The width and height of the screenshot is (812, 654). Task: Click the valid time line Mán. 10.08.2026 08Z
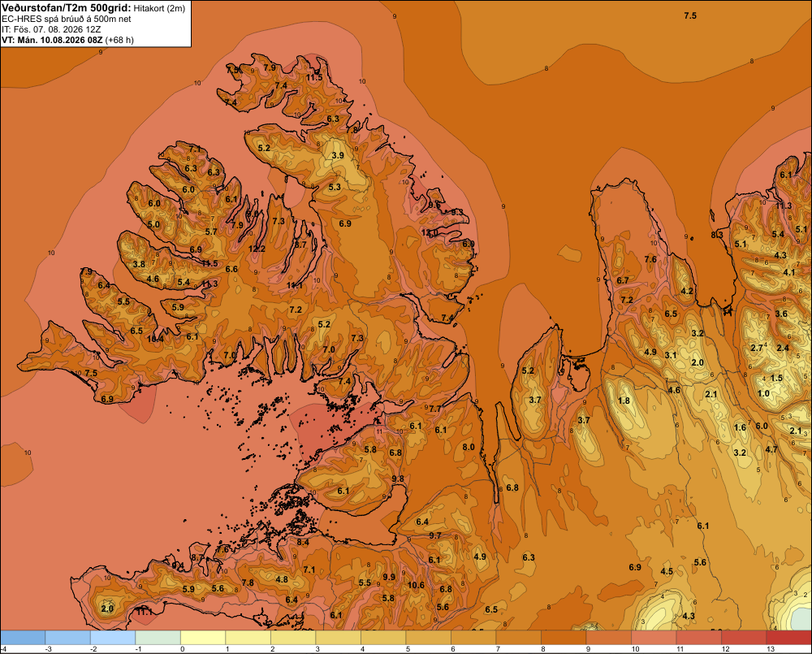coord(61,40)
